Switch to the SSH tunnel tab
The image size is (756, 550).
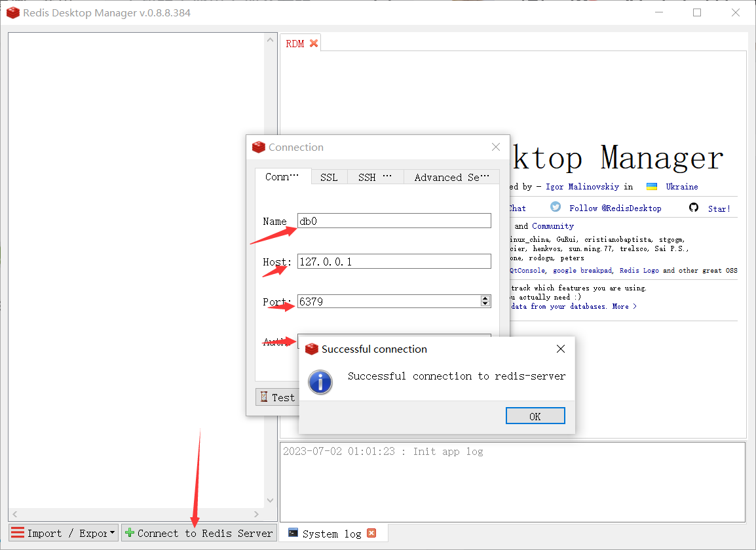pyautogui.click(x=375, y=178)
